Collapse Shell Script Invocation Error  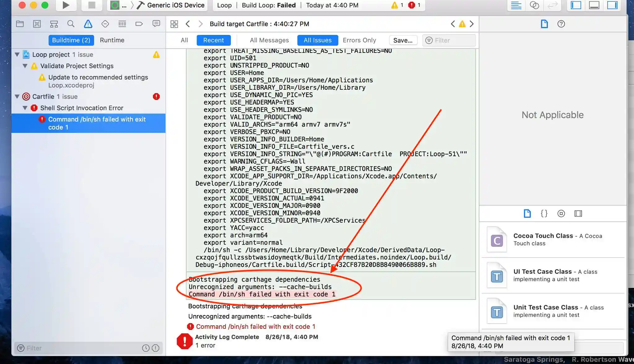tap(25, 108)
